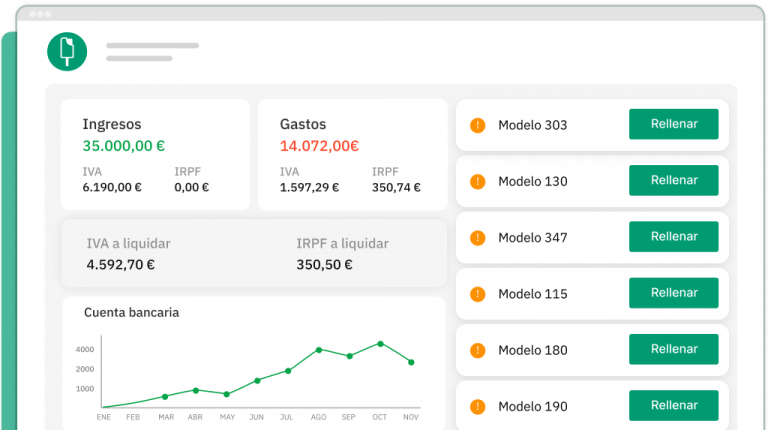The height and width of the screenshot is (430, 768).
Task: Click the orange alert icon beside Modelo 190
Action: [477, 406]
